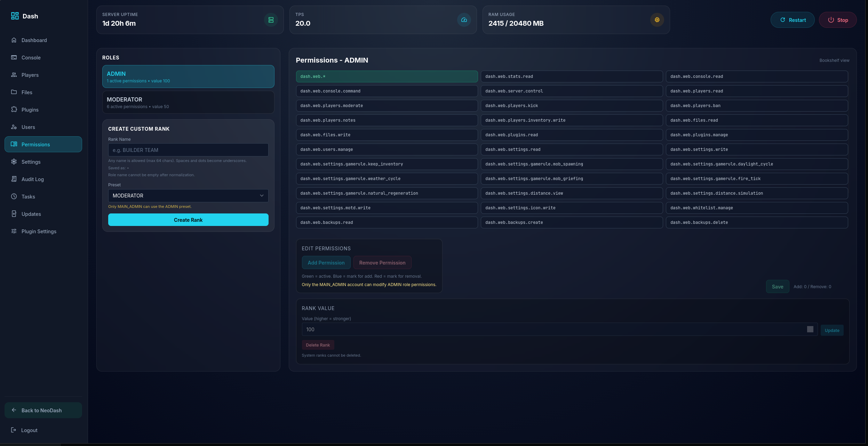Screen dimensions: 868x446
Task: Select dash.web.backups.delete permission
Action: click(757, 222)
